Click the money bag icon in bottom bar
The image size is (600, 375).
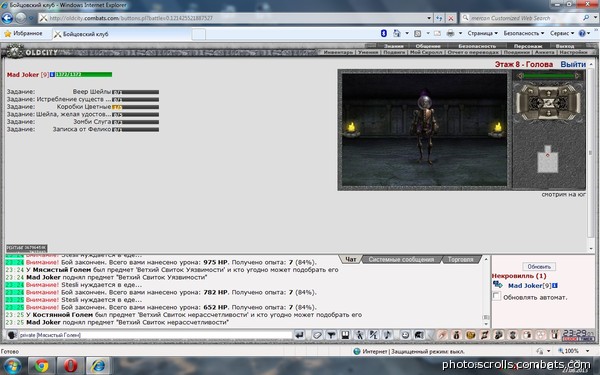click(x=456, y=335)
